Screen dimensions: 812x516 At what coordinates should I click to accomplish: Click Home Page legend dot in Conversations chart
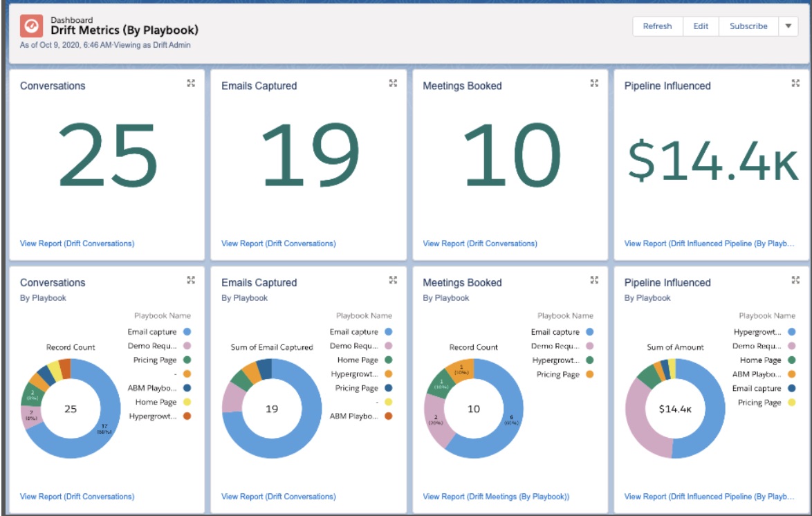[x=187, y=401]
